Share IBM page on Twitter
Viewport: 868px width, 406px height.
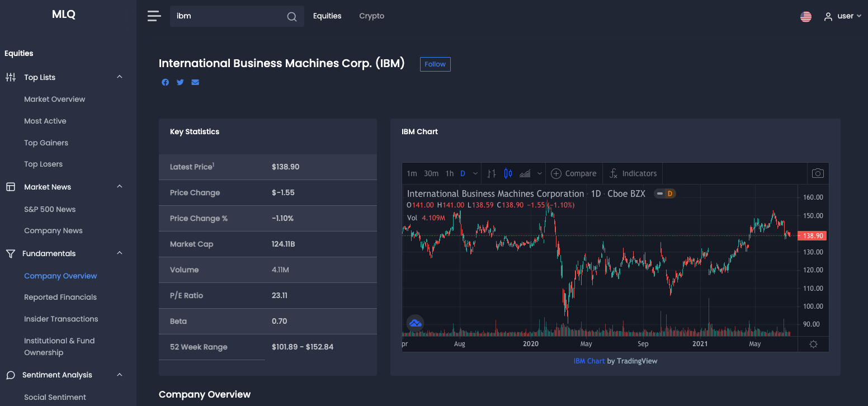[180, 82]
